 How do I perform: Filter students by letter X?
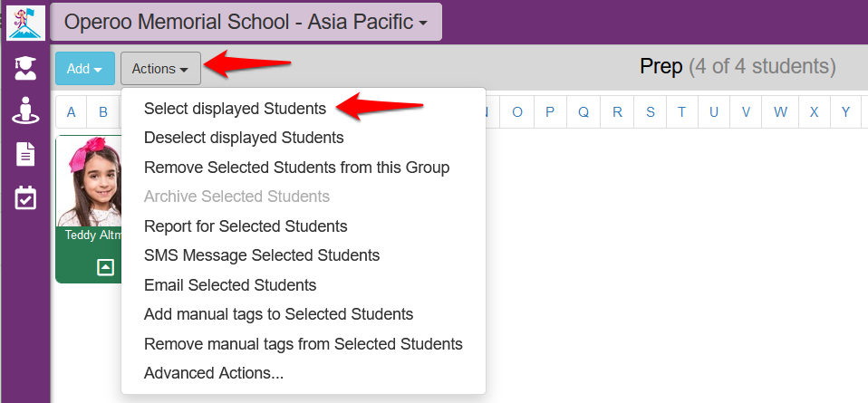(814, 111)
